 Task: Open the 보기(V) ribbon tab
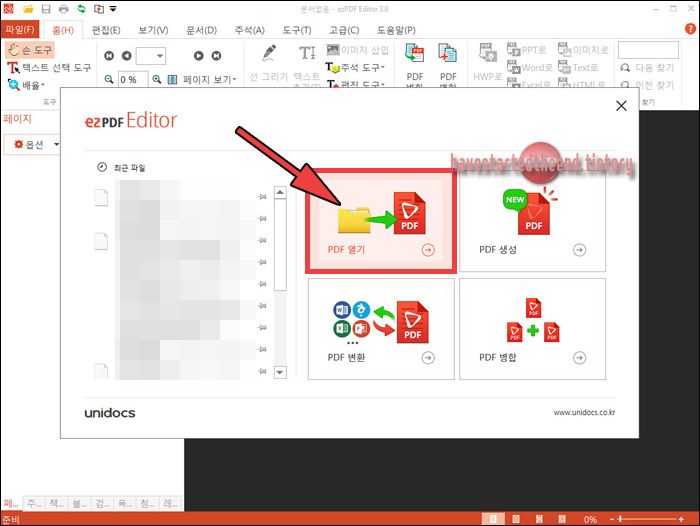click(153, 30)
